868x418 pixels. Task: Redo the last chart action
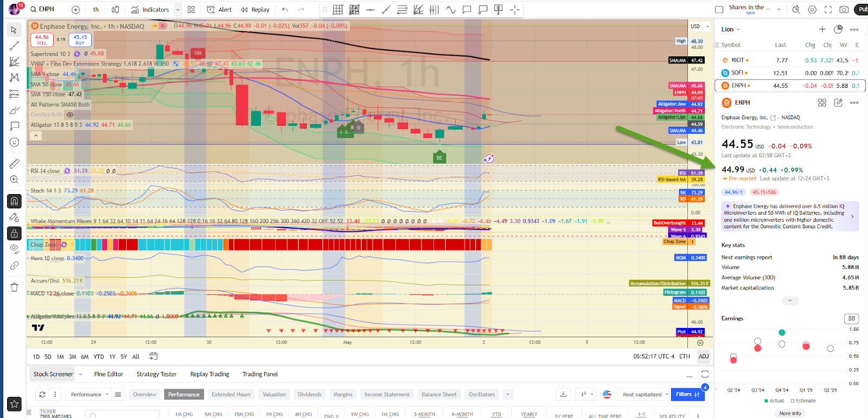tap(301, 10)
